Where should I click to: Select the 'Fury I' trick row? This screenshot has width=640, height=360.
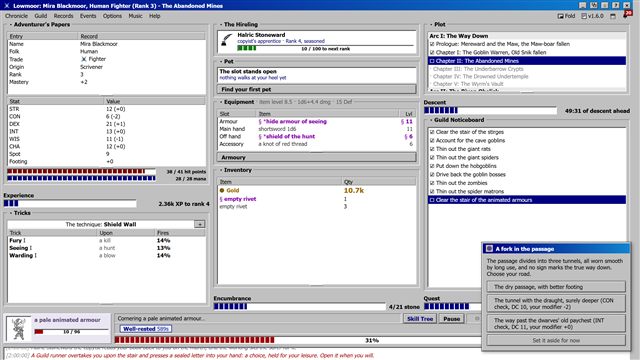tap(106, 240)
